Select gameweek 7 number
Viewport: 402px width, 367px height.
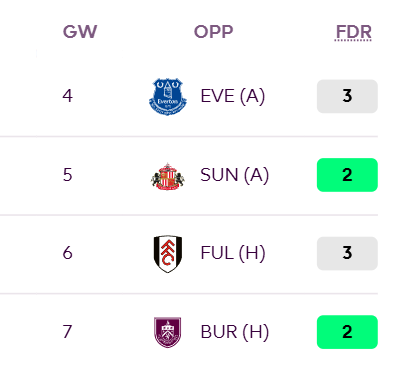tap(68, 332)
